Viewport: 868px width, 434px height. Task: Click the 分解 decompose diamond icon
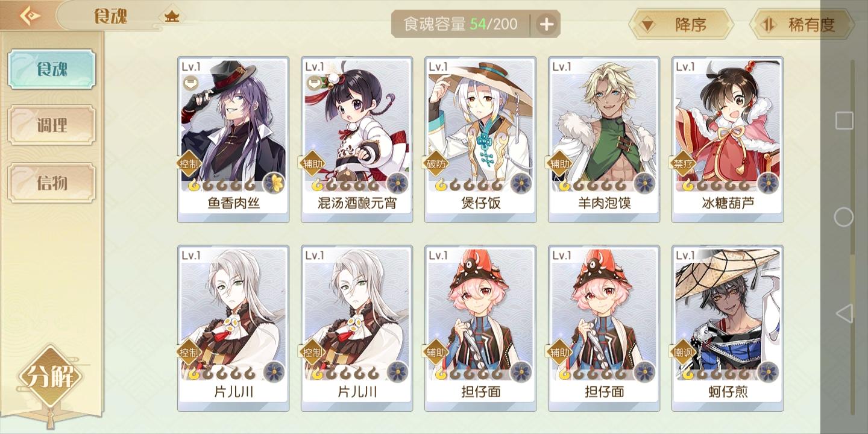click(49, 377)
